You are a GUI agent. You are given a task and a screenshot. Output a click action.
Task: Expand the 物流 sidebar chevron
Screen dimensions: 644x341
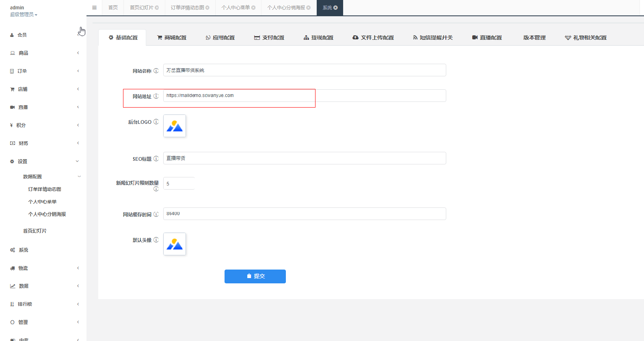[x=78, y=268]
